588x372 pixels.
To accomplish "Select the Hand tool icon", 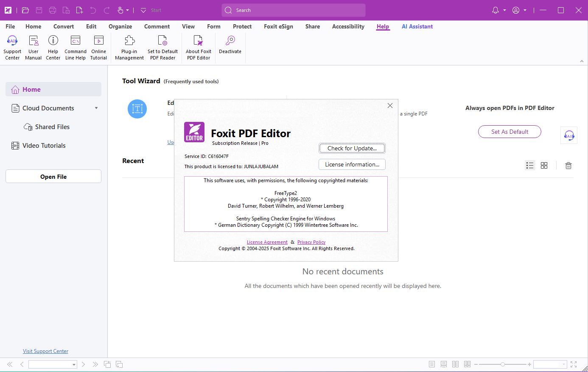I will [x=120, y=10].
